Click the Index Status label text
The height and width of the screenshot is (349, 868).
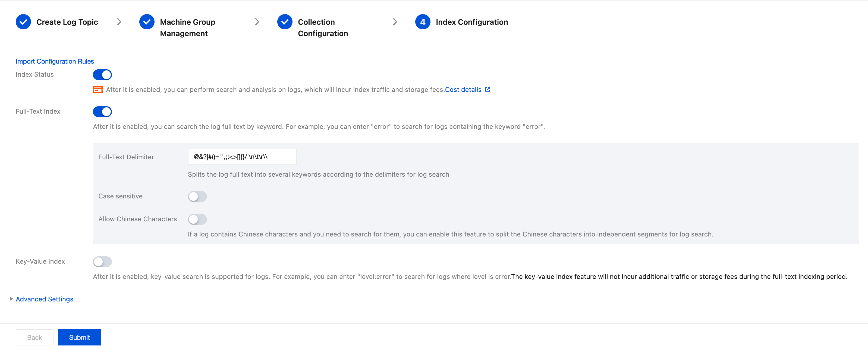35,74
